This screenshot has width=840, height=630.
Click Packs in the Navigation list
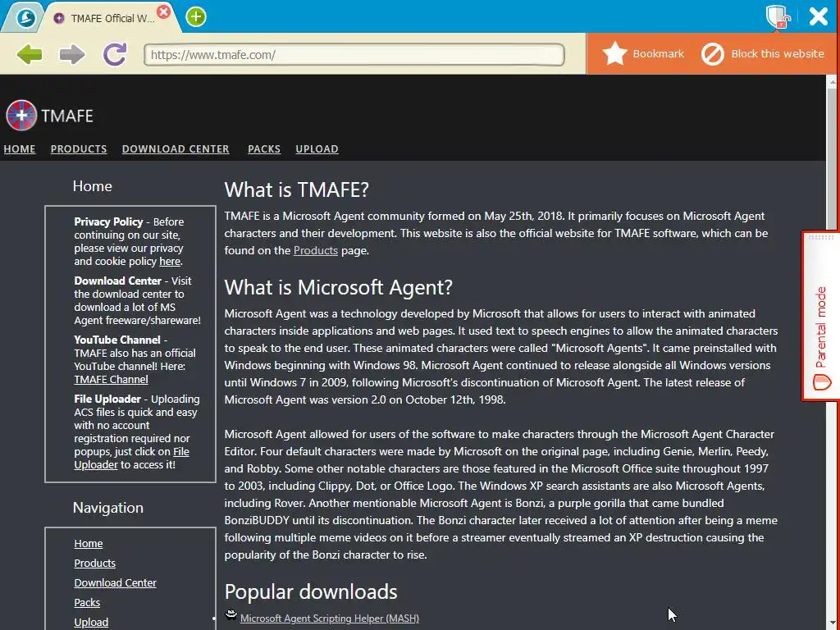pyautogui.click(x=87, y=603)
